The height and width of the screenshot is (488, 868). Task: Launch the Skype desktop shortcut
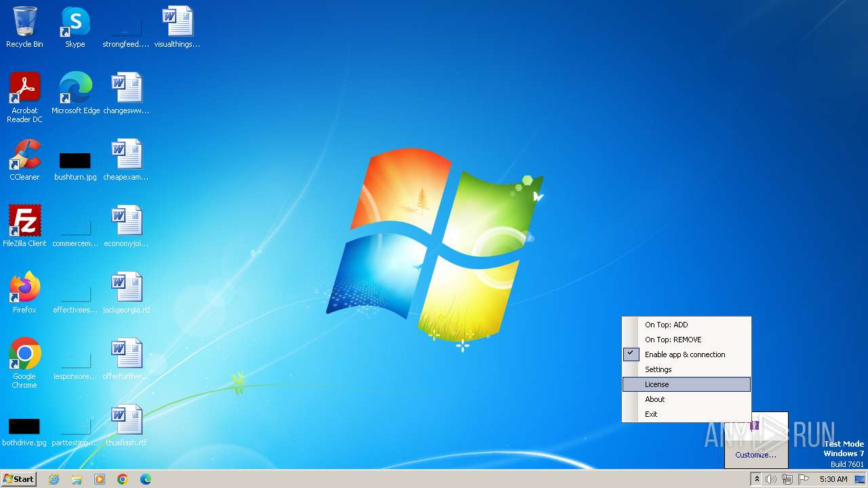point(75,27)
